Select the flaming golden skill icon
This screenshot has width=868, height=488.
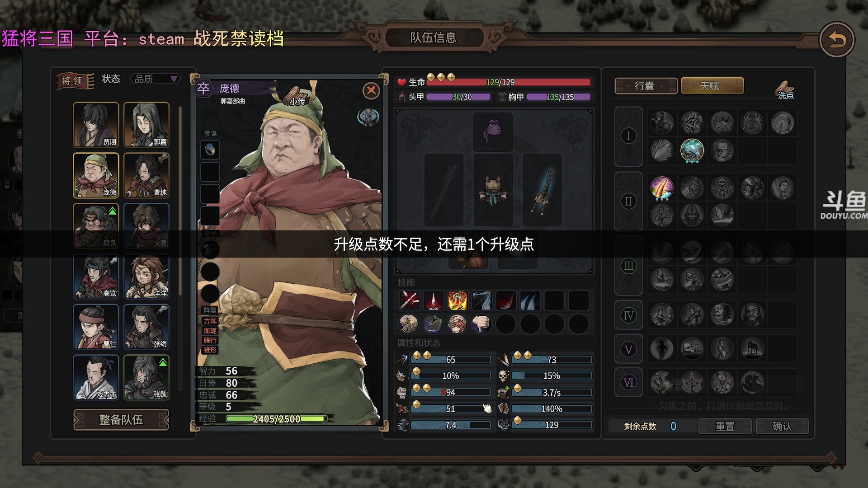point(458,300)
